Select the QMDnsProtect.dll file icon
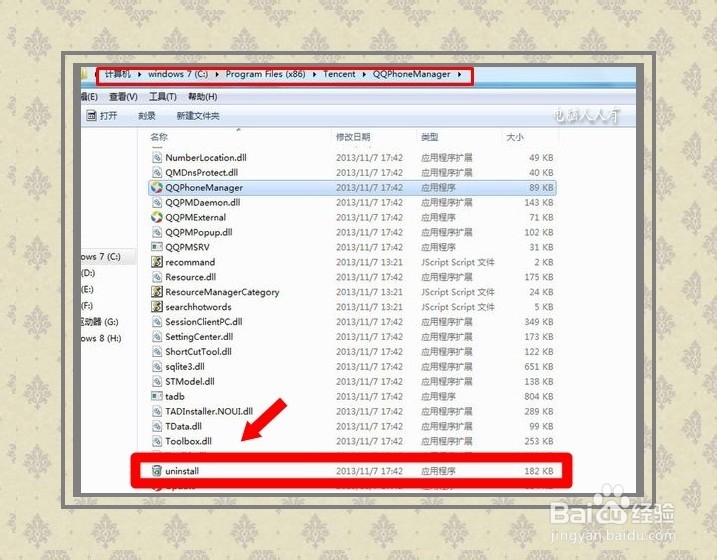Screen dimensions: 717x560 [x=157, y=172]
